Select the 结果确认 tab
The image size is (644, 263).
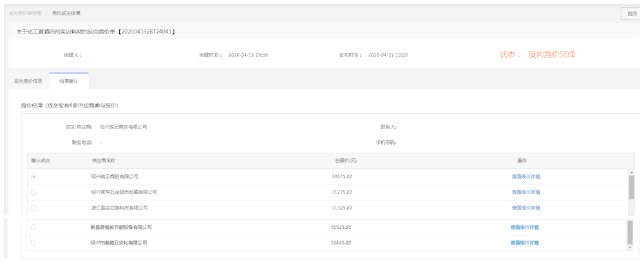(x=69, y=81)
